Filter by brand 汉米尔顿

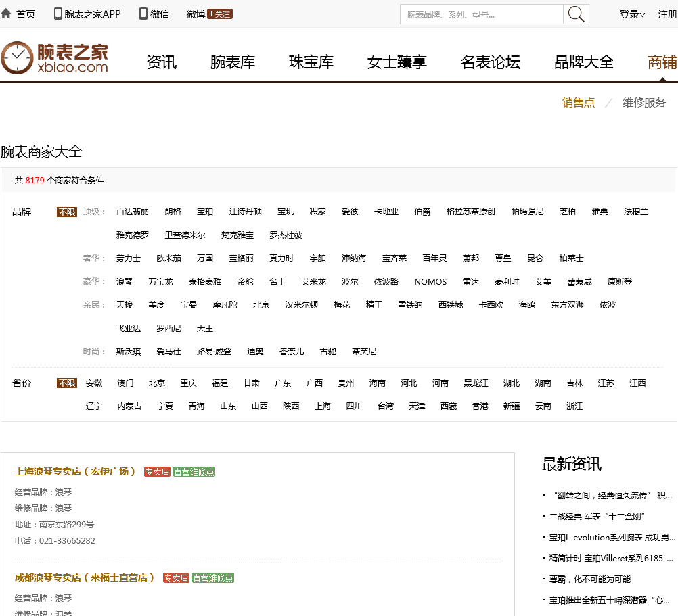click(301, 305)
